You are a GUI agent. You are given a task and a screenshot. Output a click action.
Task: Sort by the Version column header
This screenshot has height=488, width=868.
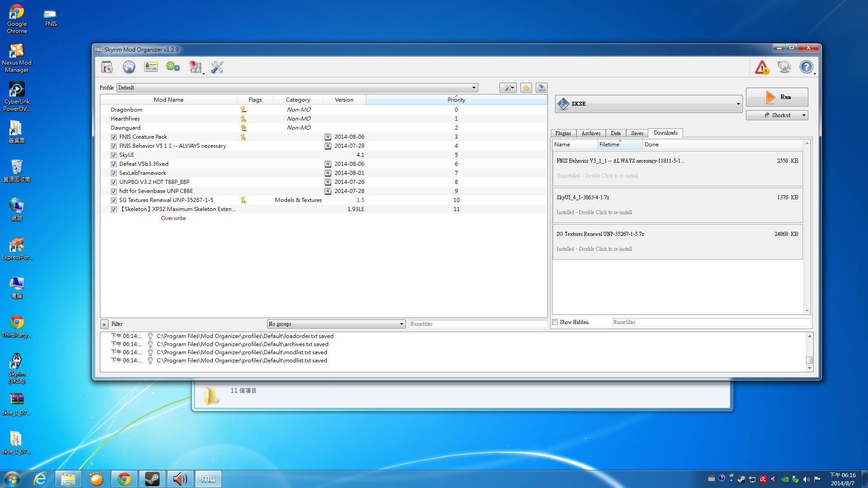pyautogui.click(x=344, y=100)
